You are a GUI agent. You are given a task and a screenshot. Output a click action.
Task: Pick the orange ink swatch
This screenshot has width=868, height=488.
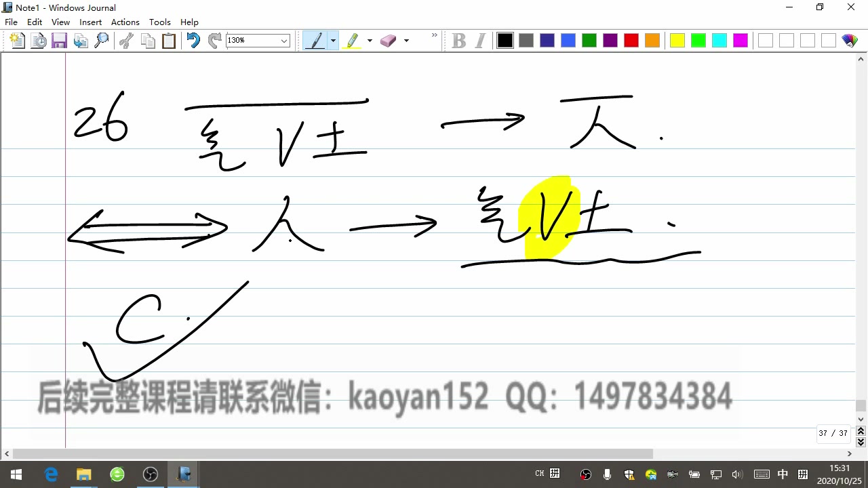tap(652, 41)
